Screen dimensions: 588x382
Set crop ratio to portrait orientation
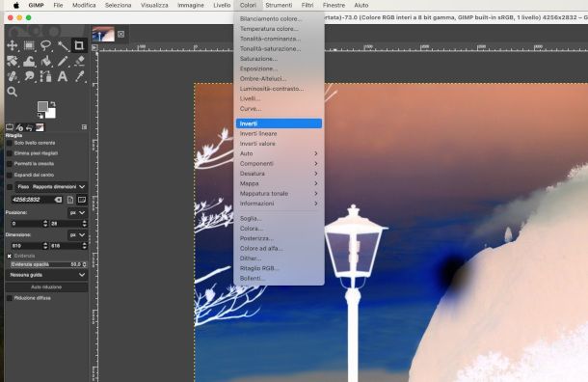point(70,200)
